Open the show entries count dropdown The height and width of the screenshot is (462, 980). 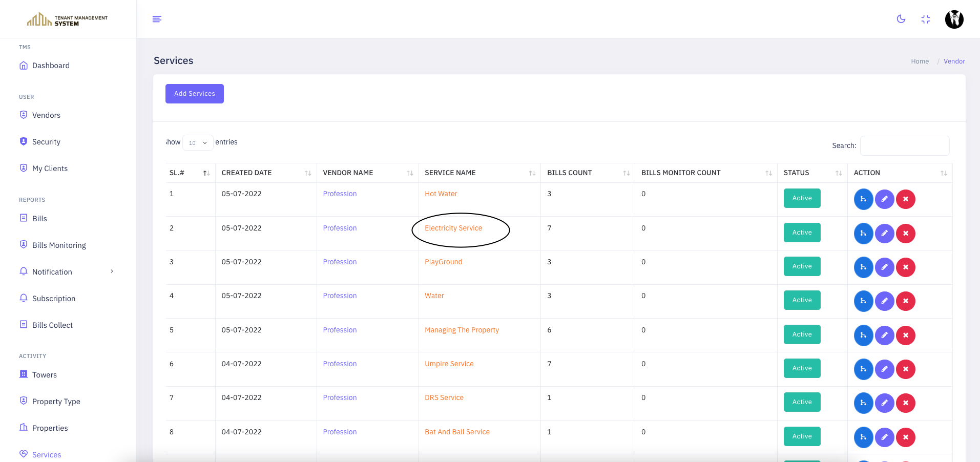click(198, 143)
